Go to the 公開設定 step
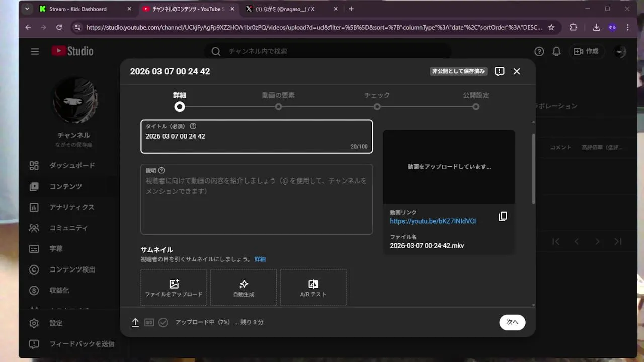Viewport: 644px width, 362px height. 476,101
